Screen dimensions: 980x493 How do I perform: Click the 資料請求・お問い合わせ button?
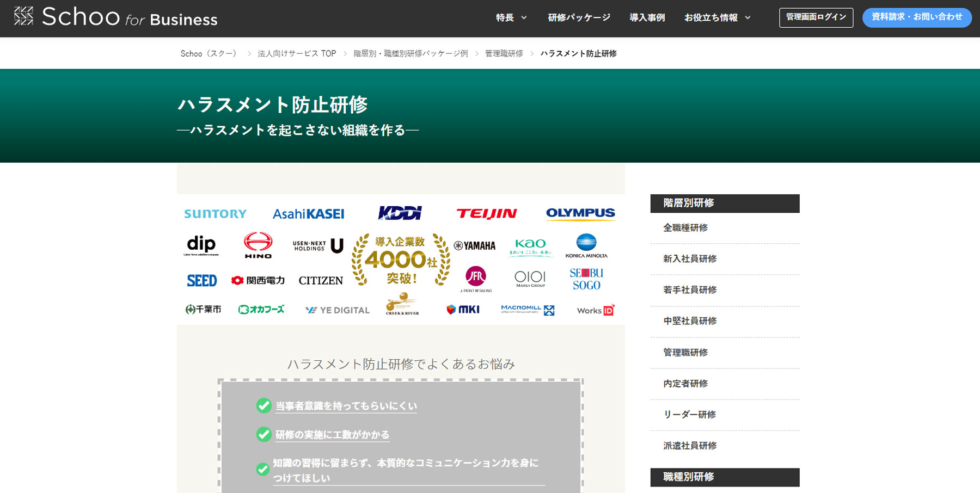917,17
